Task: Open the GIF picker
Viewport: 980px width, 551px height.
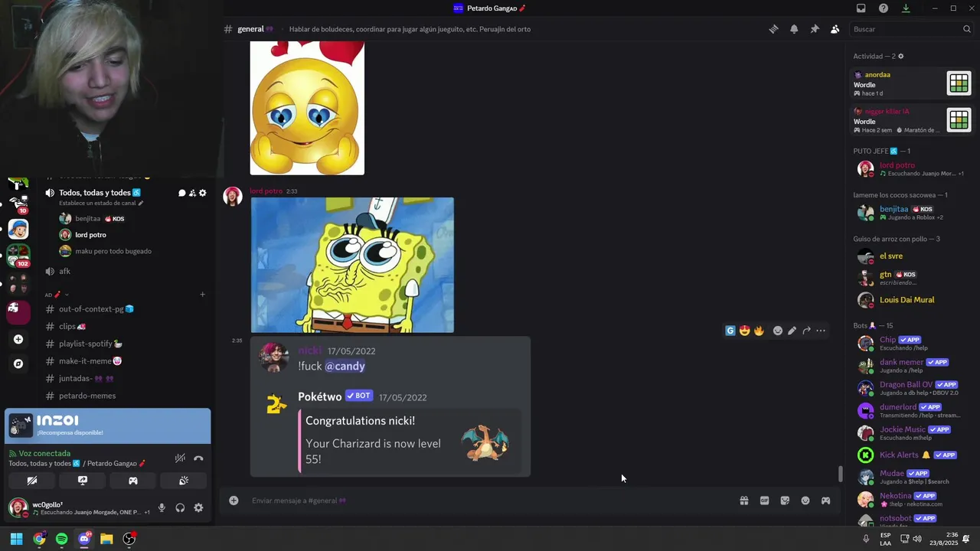Action: pyautogui.click(x=764, y=500)
